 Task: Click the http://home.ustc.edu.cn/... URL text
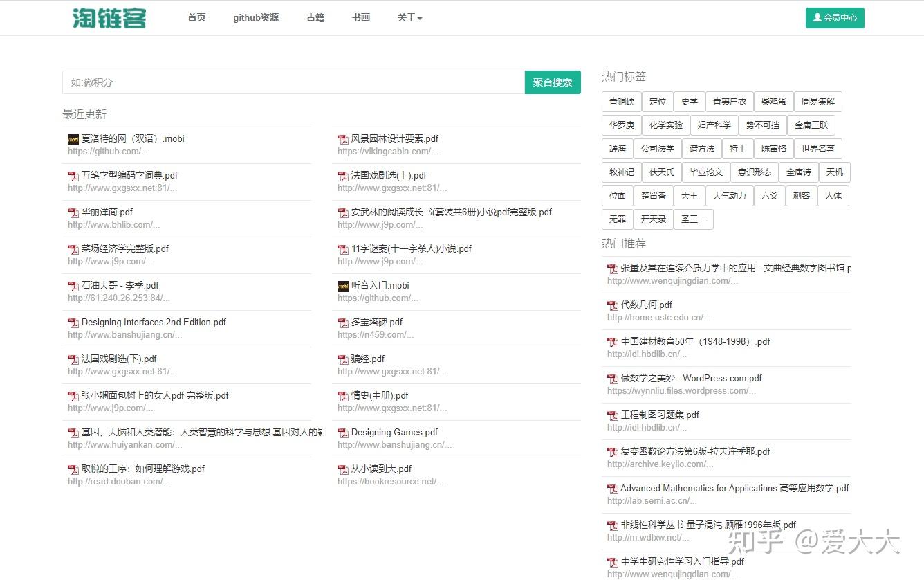click(x=658, y=318)
